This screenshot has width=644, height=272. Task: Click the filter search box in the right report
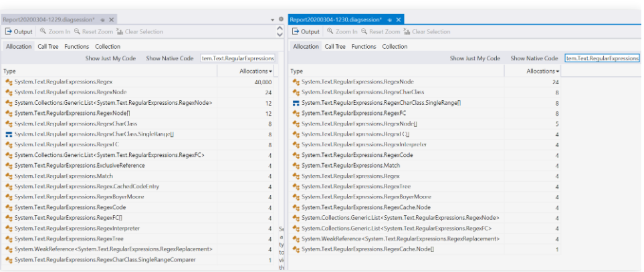(x=601, y=59)
